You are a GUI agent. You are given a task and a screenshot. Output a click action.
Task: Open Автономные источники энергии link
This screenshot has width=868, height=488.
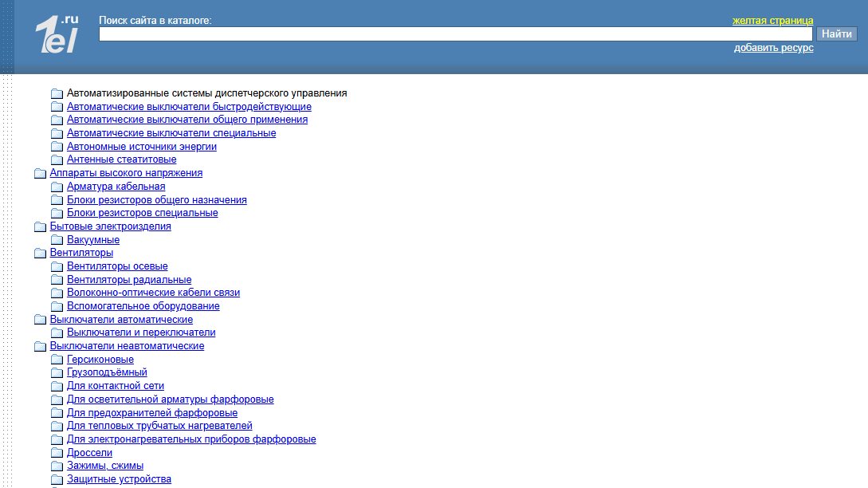click(142, 147)
